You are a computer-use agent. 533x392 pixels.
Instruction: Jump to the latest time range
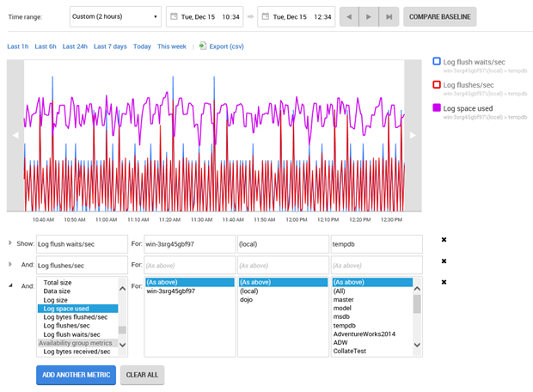[389, 16]
